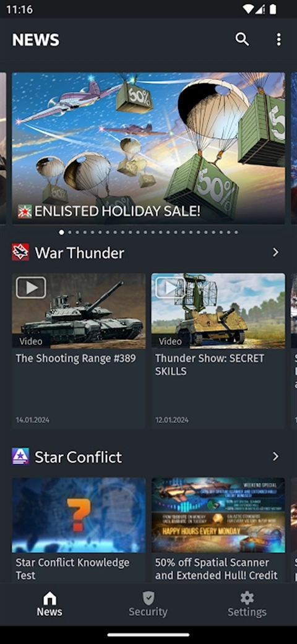Tap the play icon on Thunder Show video
The image size is (297, 644).
click(170, 288)
